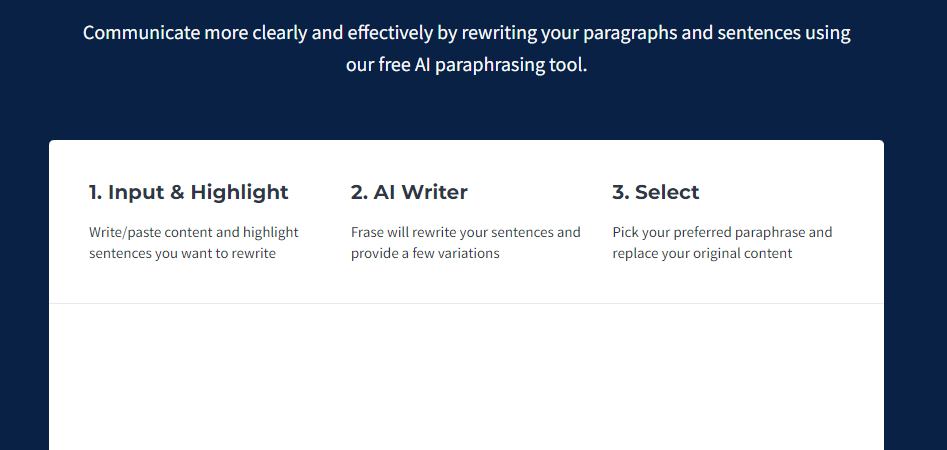Click the "Write/paste content and highlight" text line
Viewport: 947px width, 450px height.
194,233
